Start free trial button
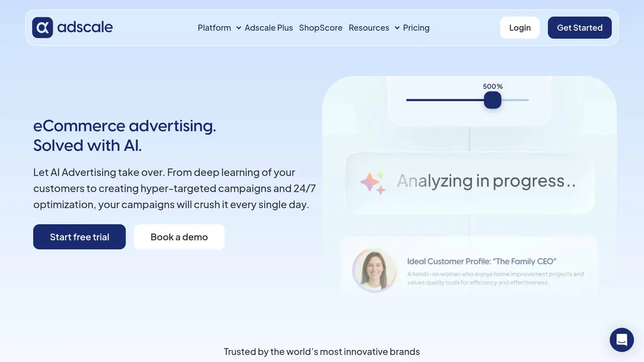The height and width of the screenshot is (362, 644). pos(79,237)
